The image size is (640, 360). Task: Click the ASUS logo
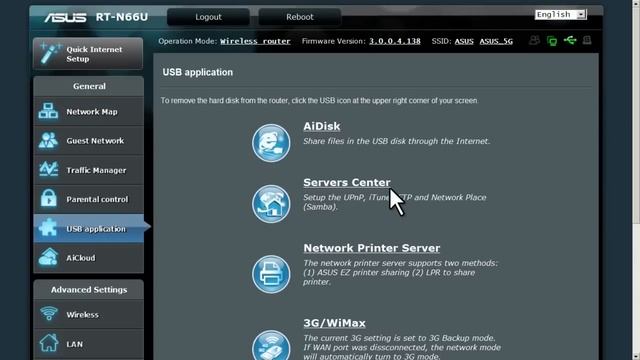65,18
